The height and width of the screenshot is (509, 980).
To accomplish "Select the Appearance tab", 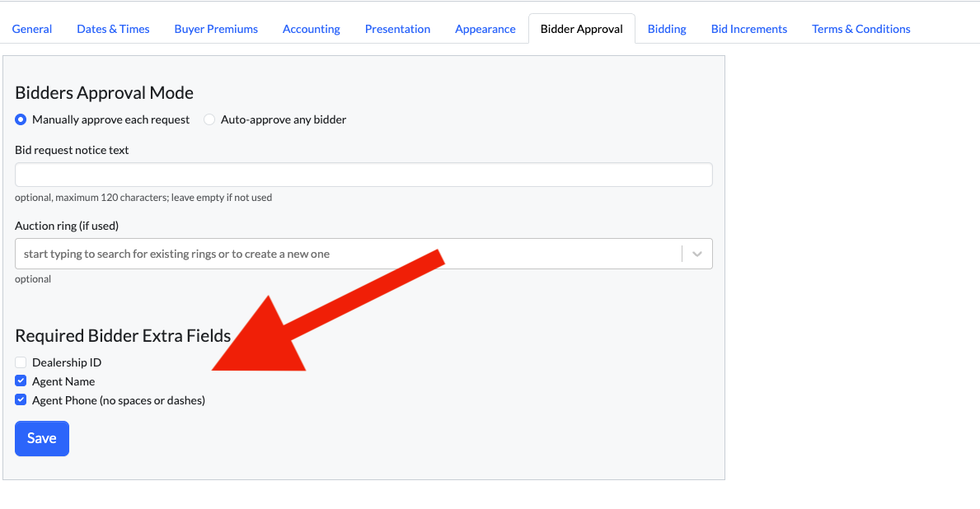I will [485, 29].
